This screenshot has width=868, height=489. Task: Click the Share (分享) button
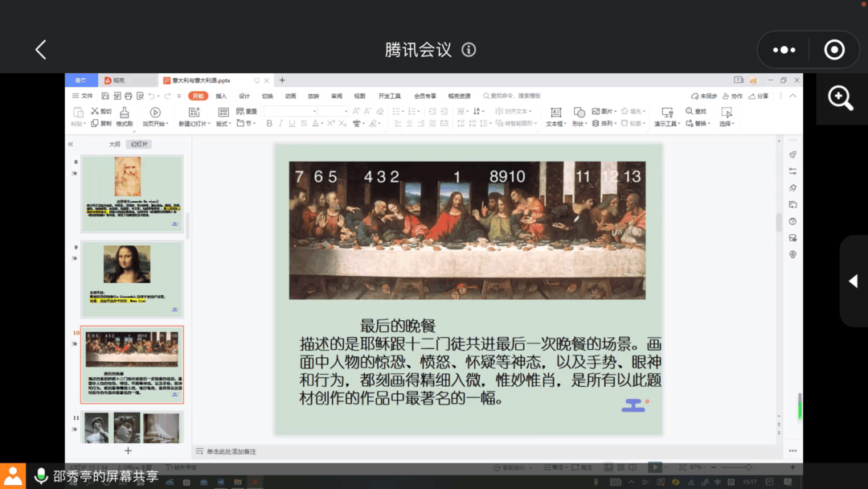(x=759, y=96)
